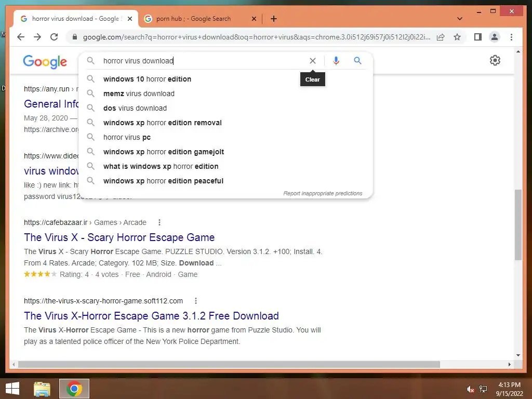Choose suggestion 'windows xp horror edition peaceful'
Screen dimensions: 532x399
[163, 181]
